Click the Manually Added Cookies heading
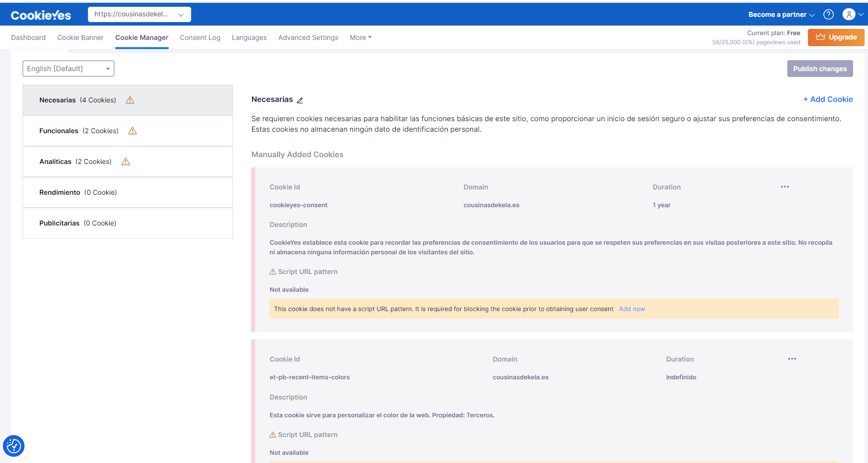This screenshot has height=463, width=868. pyautogui.click(x=297, y=154)
